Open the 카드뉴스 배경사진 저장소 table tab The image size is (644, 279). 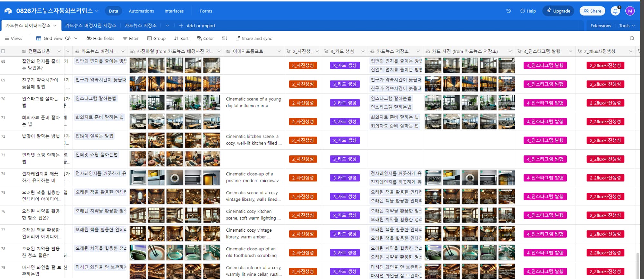pos(91,26)
